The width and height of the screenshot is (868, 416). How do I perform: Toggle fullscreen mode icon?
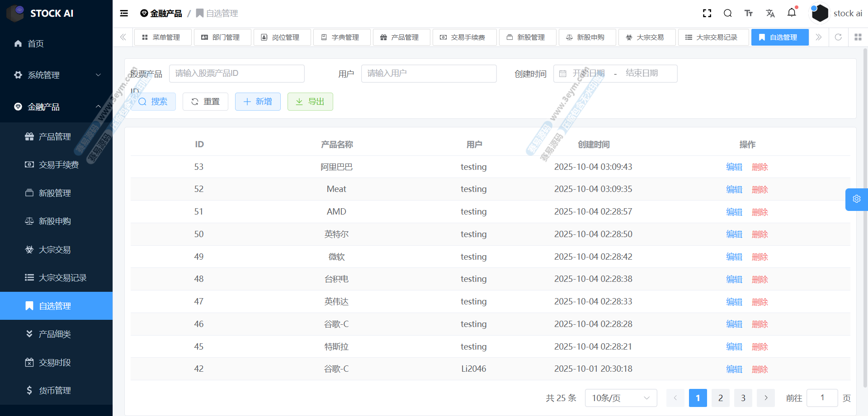pos(707,14)
